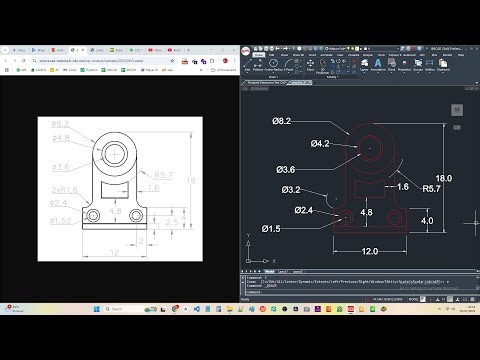
Task: Click the apps grid icon in the bookmarks bar
Action: click(x=7, y=70)
